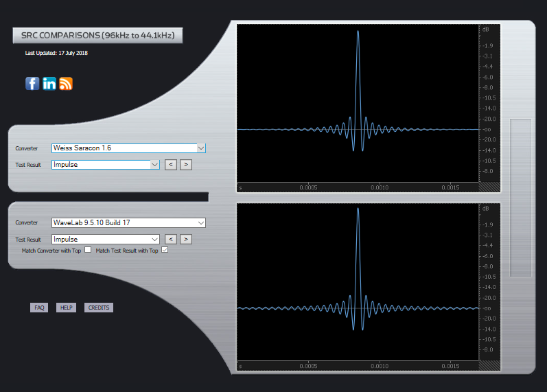Click the vertical slider bar right of graphs
Image resolution: width=547 pixels, height=392 pixels.
coord(520,198)
